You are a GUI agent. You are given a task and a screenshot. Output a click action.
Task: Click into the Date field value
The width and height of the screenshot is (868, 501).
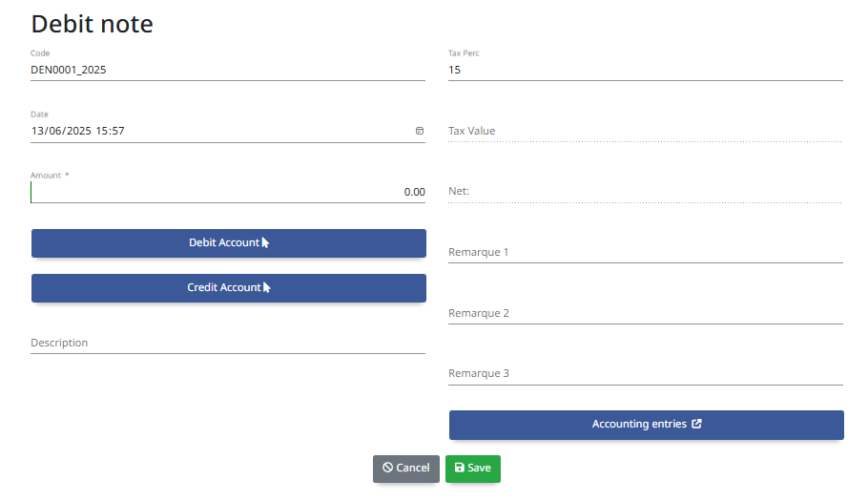coord(221,131)
